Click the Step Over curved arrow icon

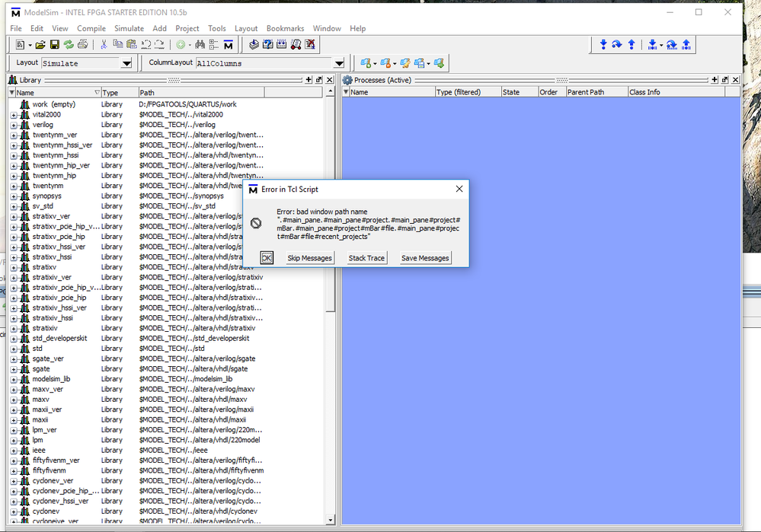tap(617, 45)
